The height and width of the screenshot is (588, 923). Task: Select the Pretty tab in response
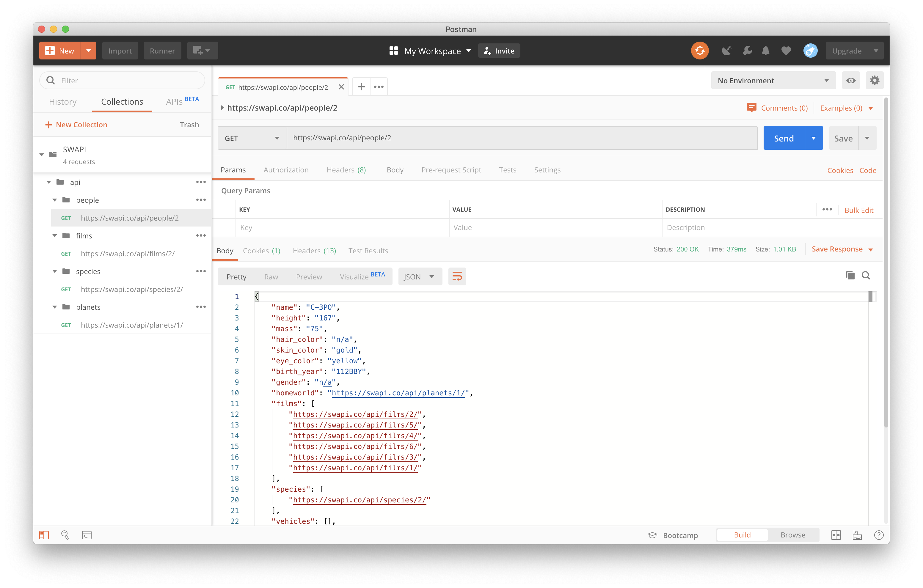[236, 276]
